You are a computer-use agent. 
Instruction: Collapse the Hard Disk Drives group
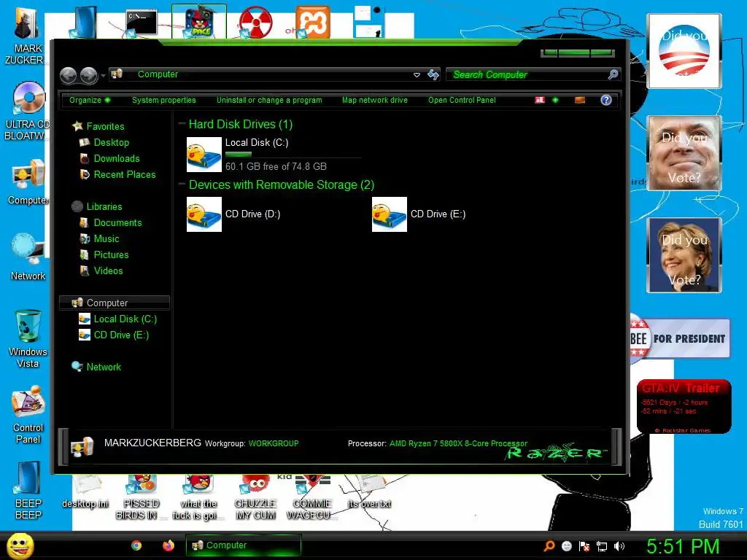tap(182, 124)
